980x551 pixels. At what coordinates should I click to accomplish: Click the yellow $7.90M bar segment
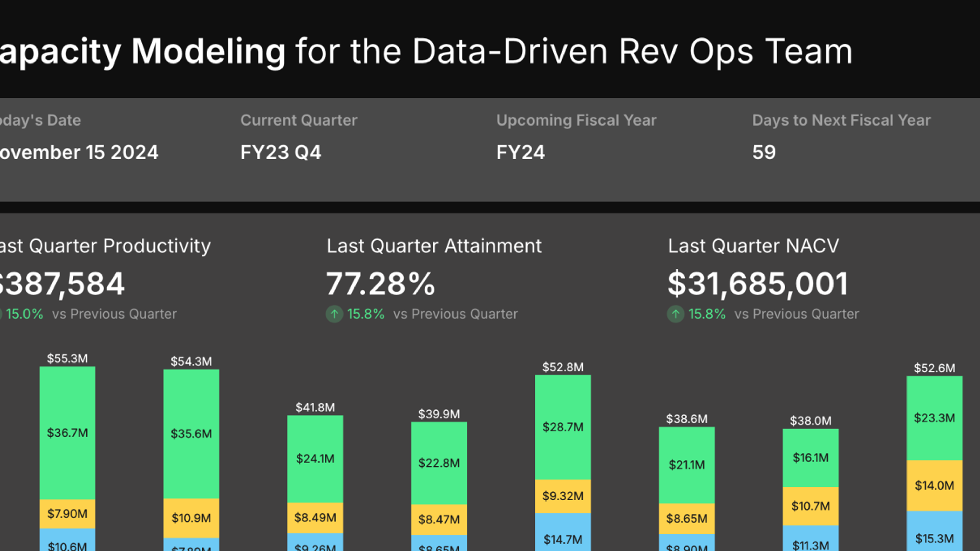tap(67, 514)
